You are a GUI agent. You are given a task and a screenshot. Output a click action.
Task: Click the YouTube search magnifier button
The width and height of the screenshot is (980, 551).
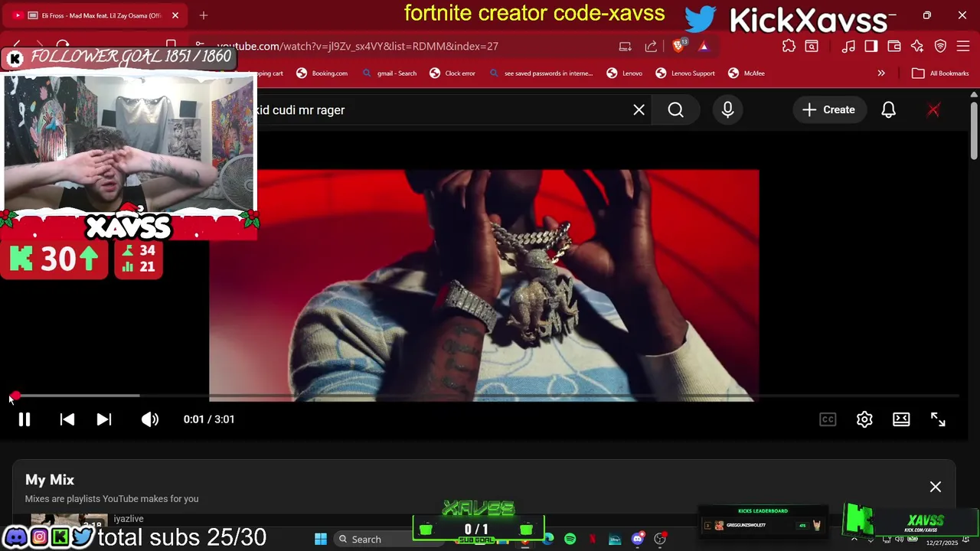coord(676,110)
